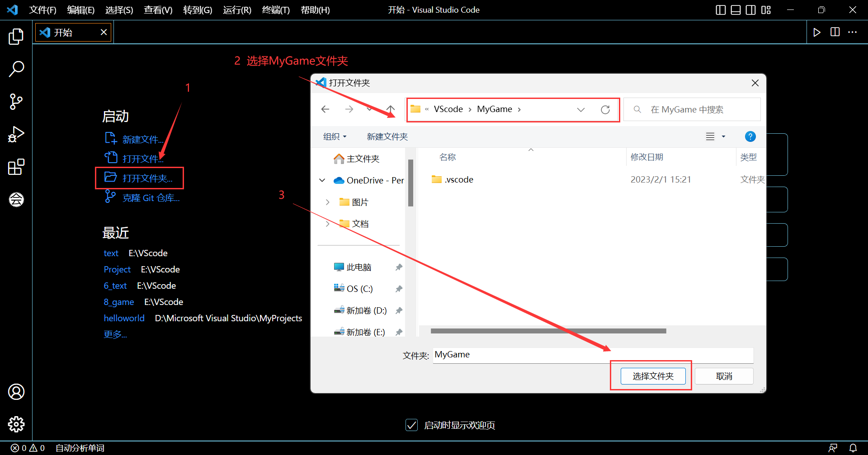Open the 编辑(E) menu
This screenshot has width=868, height=455.
coord(80,10)
